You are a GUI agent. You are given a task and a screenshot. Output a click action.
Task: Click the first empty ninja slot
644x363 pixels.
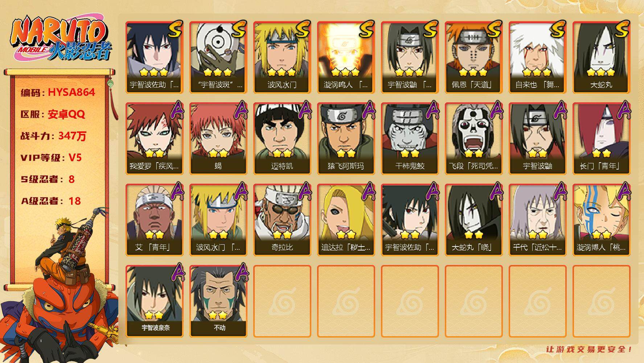(x=282, y=301)
